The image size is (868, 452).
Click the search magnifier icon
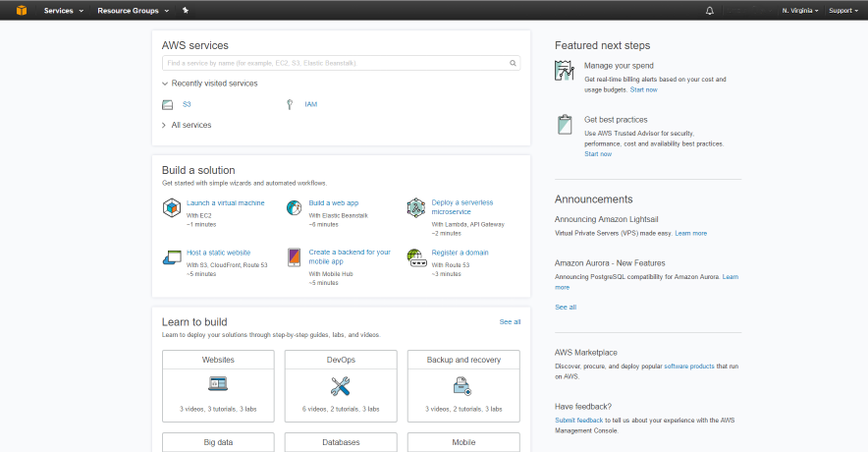(514, 63)
